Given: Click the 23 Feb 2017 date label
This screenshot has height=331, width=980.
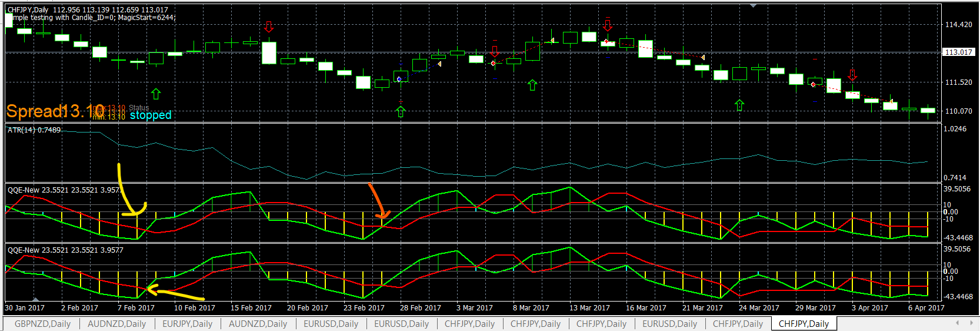Looking at the screenshot, I should pos(364,307).
